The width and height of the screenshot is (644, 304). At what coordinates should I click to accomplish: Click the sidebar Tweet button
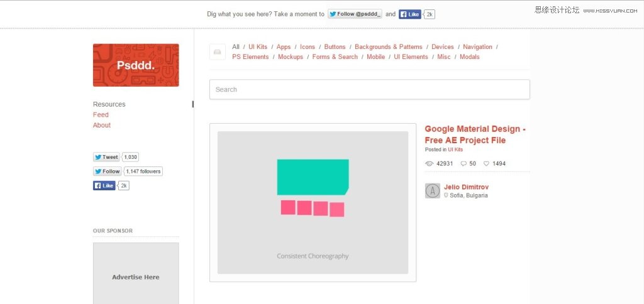[x=106, y=157]
